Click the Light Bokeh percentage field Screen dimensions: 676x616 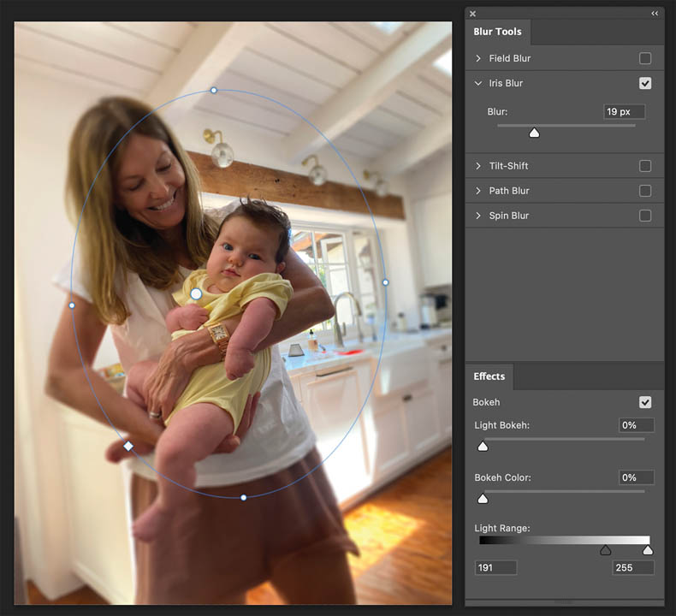(637, 425)
